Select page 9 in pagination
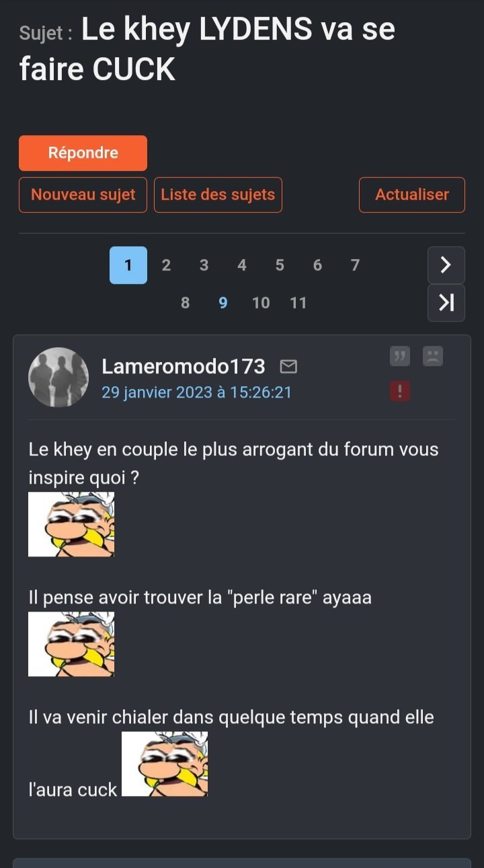Image resolution: width=484 pixels, height=868 pixels. (x=223, y=303)
